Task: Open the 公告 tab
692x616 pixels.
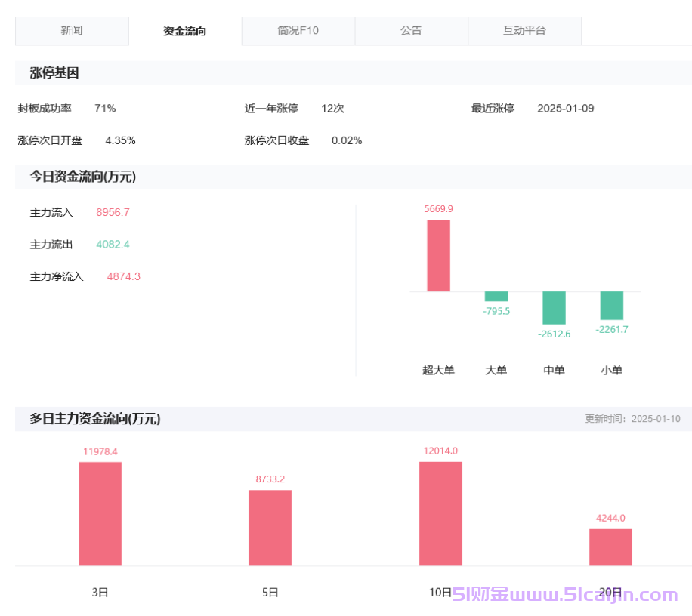Action: 411,30
